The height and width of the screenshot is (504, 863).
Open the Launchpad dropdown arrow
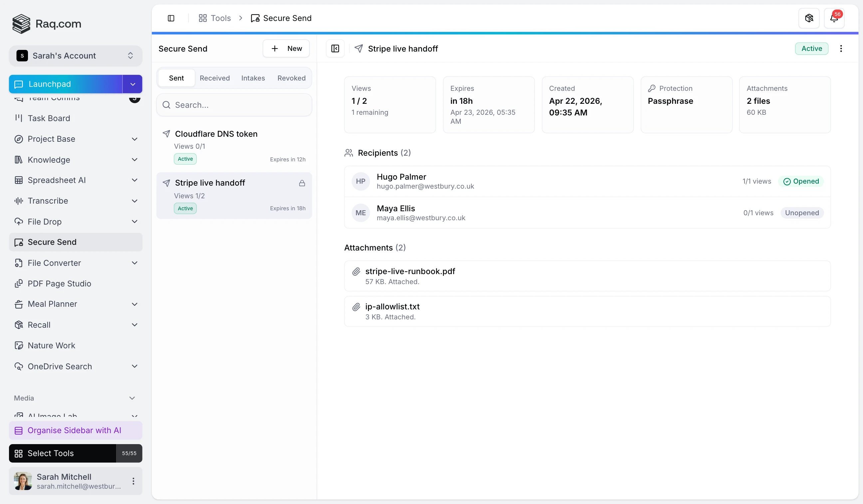point(133,84)
